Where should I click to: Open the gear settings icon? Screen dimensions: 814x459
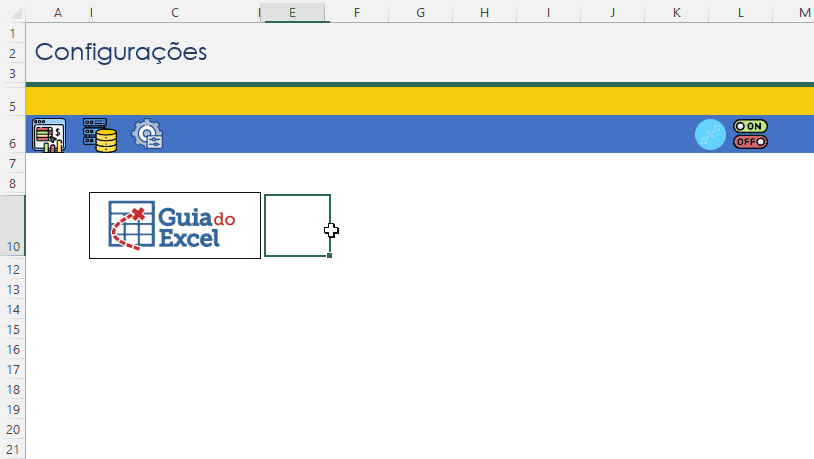point(148,134)
